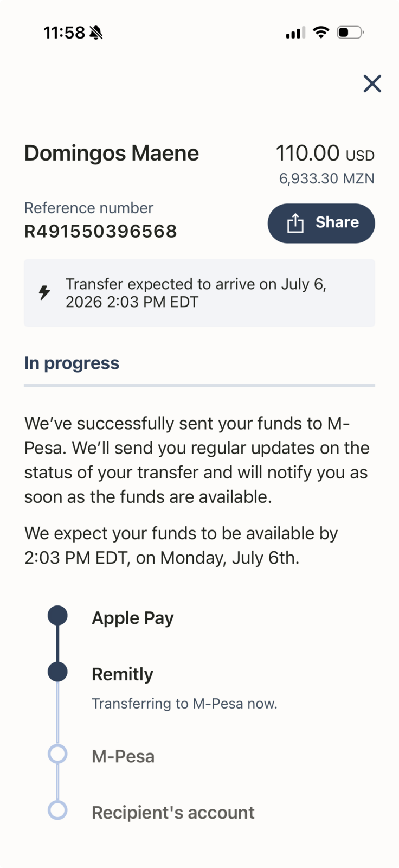The image size is (399, 868).
Task: Tap the battery icon in status bar
Action: (350, 33)
